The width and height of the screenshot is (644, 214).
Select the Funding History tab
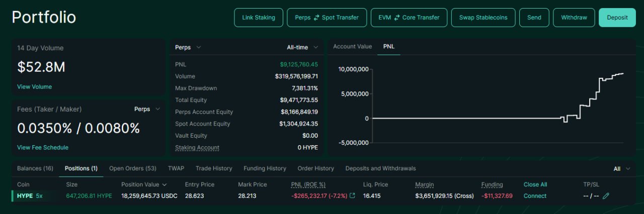pos(265,169)
